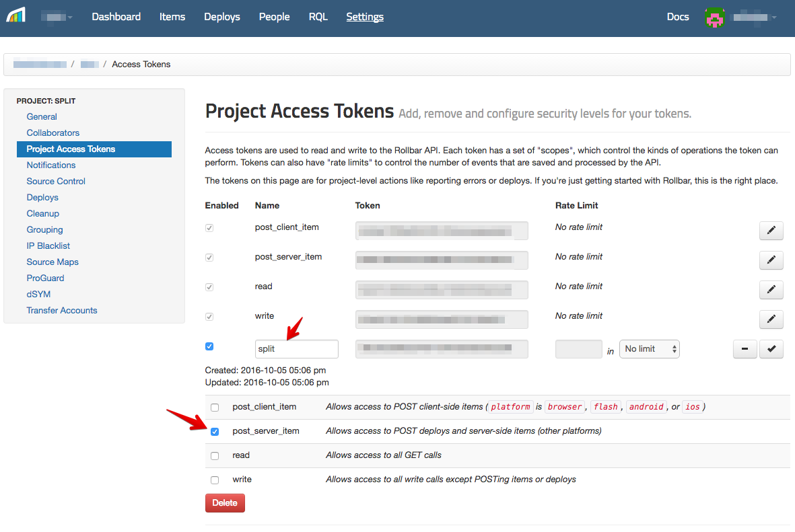Expand the project switcher dropdown
The height and width of the screenshot is (532, 795).
coord(57,17)
